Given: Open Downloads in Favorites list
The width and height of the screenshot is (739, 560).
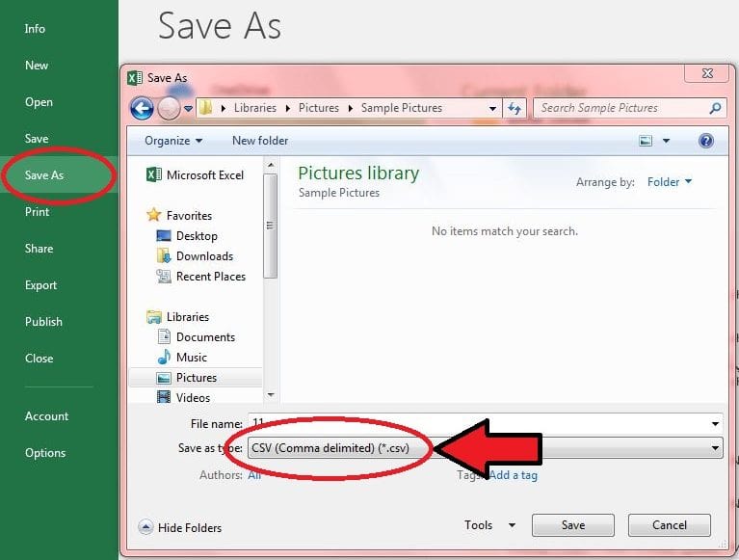Looking at the screenshot, I should 204,256.
